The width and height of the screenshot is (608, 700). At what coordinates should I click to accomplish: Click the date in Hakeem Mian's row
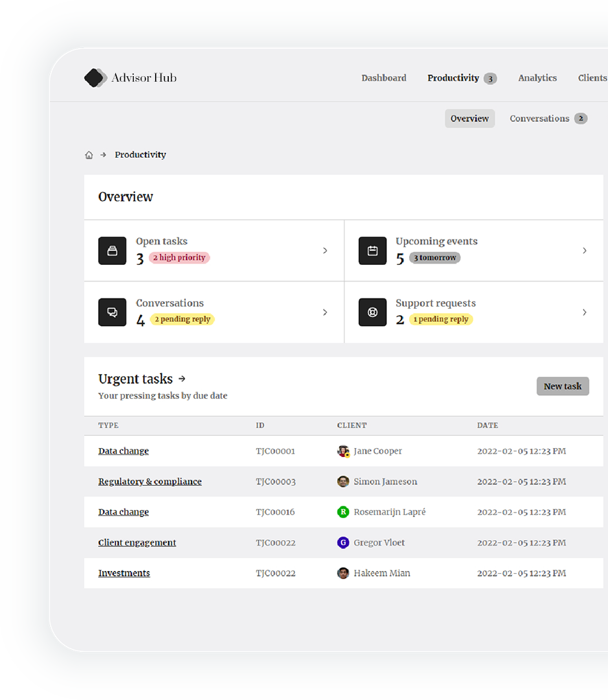tap(522, 573)
